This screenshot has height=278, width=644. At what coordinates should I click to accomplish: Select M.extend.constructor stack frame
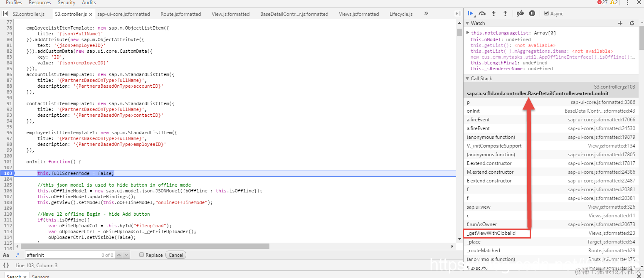[x=551, y=172]
